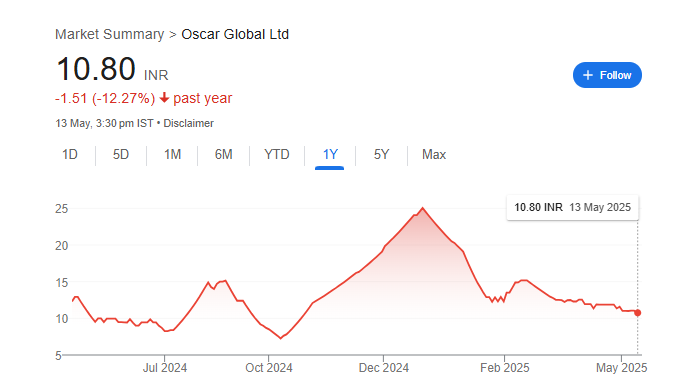Select the 1Y range tab
This screenshot has width=690, height=390.
click(330, 155)
